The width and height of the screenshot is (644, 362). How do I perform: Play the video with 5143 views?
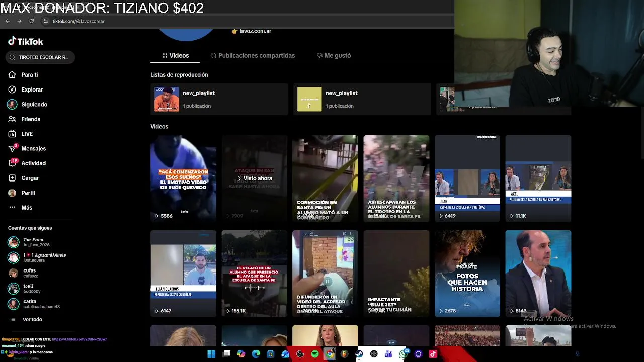[538, 274]
